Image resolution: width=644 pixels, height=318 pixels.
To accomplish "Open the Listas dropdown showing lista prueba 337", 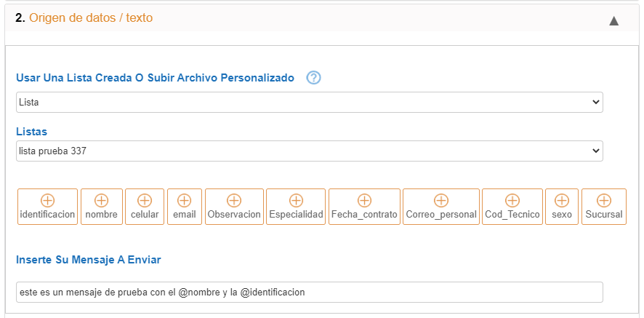I will click(x=309, y=151).
